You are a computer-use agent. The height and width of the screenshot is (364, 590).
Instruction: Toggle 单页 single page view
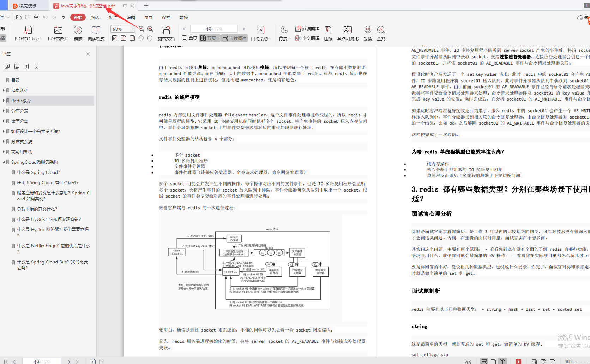point(189,38)
